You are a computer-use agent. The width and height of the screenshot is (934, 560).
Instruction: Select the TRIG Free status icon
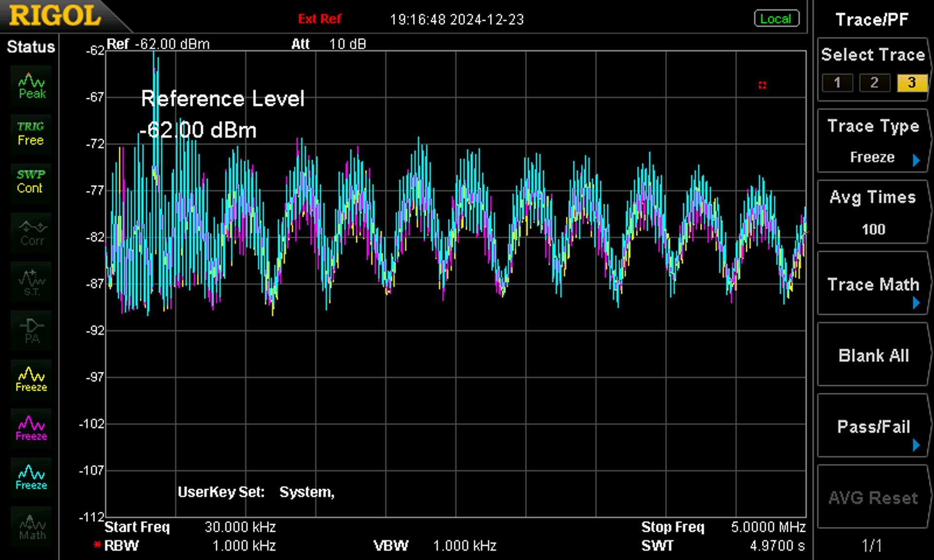[31, 134]
